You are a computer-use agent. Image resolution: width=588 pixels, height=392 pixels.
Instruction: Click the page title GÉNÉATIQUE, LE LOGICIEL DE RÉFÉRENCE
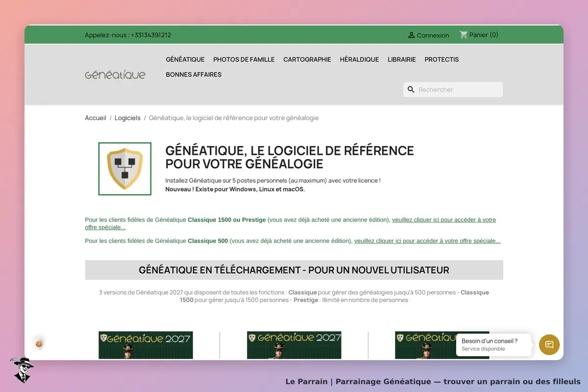tap(290, 157)
